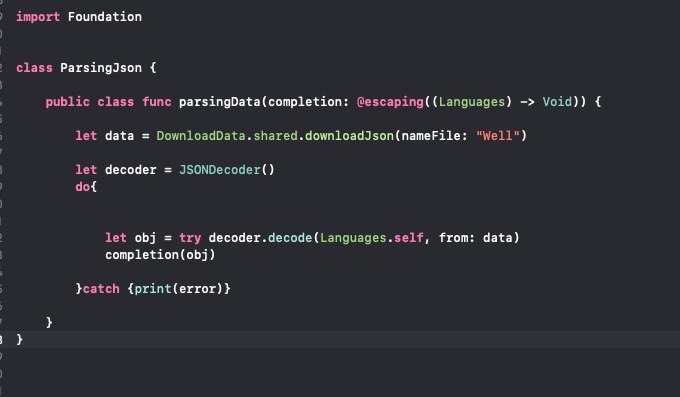This screenshot has width=680, height=397.
Task: Click the final closing brace of the class
Action: point(20,339)
